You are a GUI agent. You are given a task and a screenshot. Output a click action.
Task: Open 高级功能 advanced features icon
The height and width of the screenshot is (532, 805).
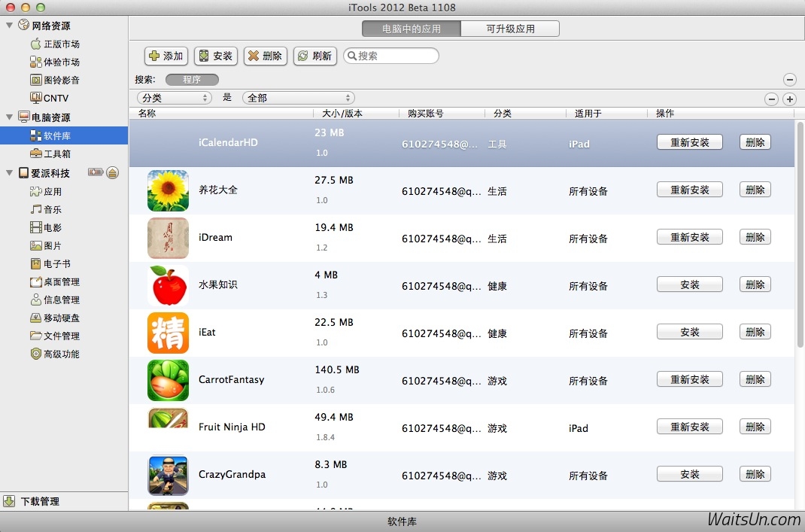click(35, 354)
